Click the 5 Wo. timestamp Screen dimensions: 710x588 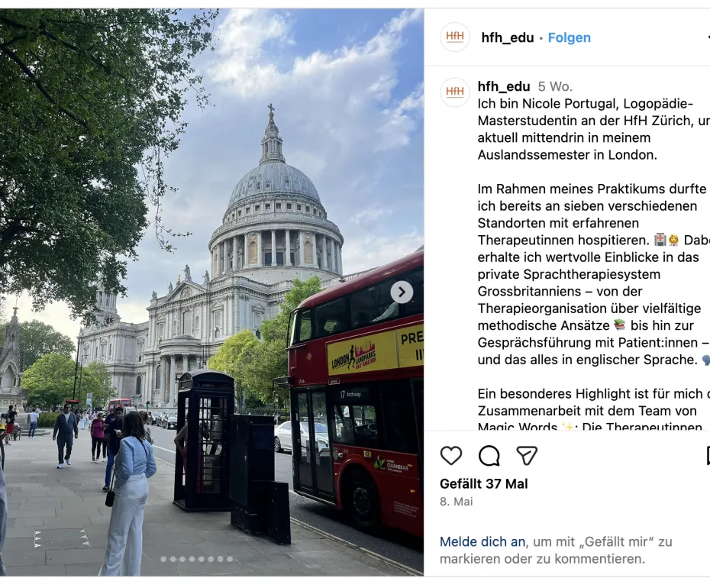click(555, 86)
